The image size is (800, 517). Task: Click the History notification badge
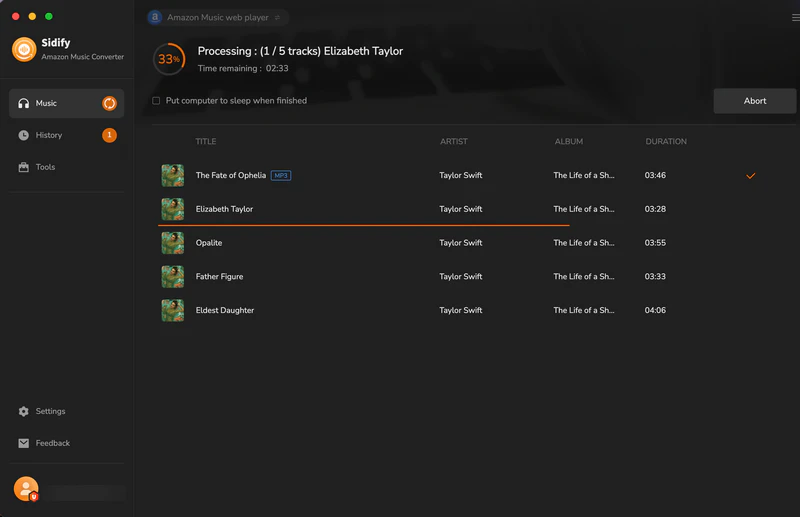pyautogui.click(x=109, y=135)
